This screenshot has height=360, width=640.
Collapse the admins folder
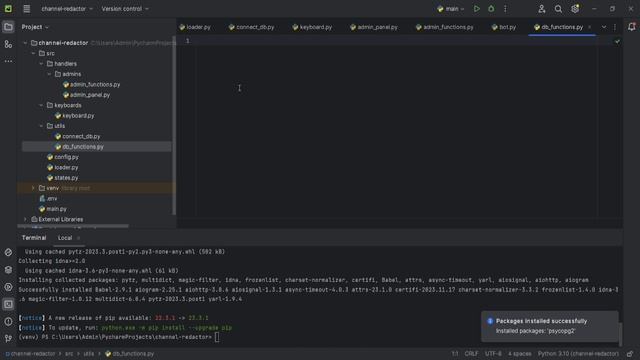(49, 74)
